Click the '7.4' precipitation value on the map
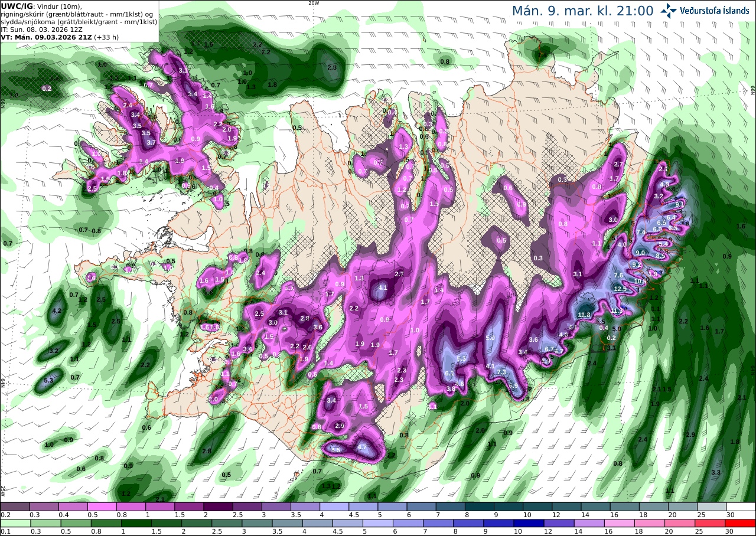 [x=641, y=233]
